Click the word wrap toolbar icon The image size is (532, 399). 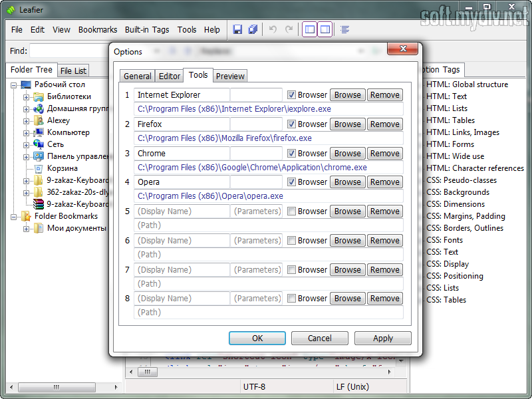click(x=345, y=29)
